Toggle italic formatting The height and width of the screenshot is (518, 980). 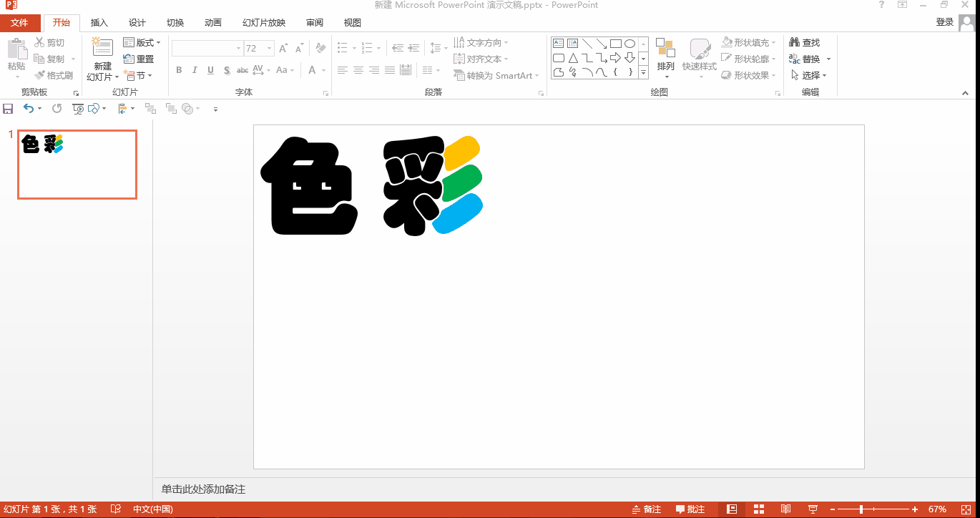coord(194,70)
